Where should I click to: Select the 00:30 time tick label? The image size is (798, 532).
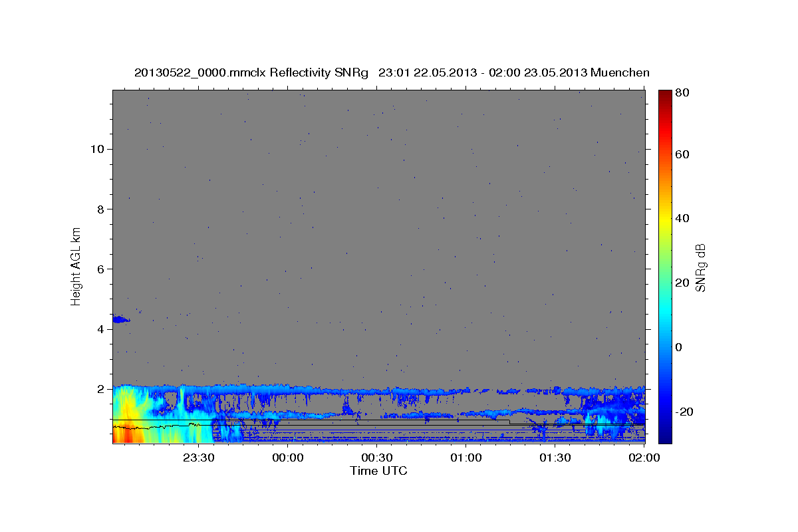coord(377,458)
